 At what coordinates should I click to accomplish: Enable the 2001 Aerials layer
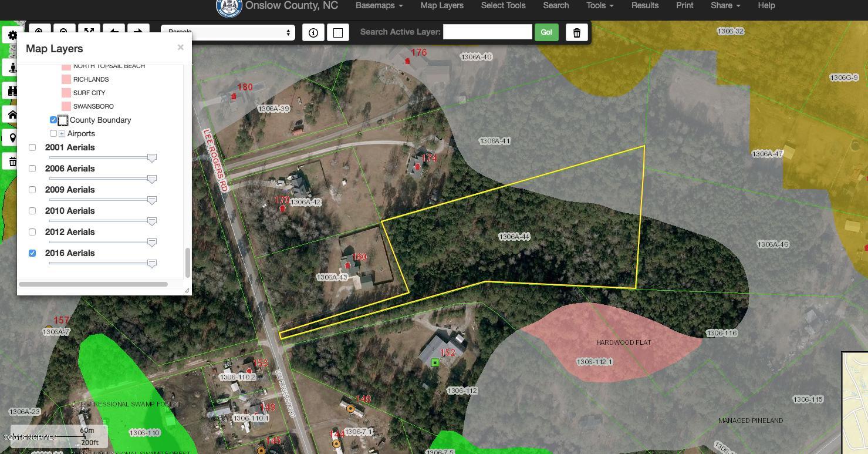coord(32,147)
